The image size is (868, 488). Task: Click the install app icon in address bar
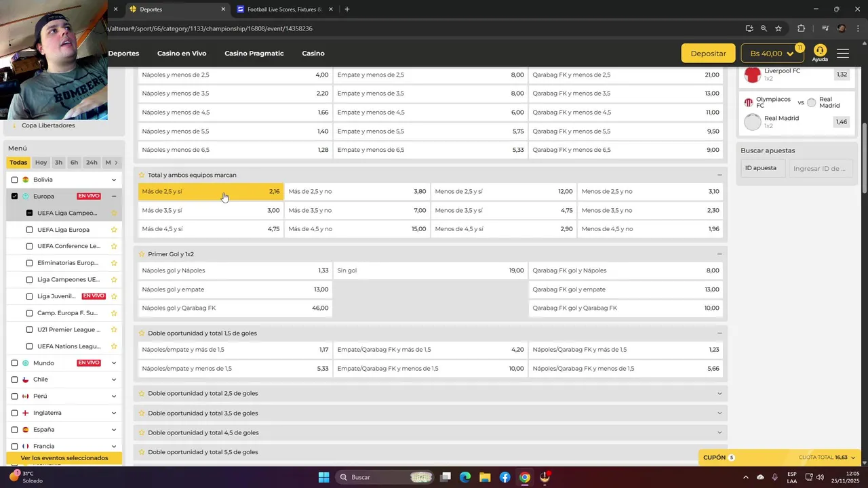(x=749, y=28)
